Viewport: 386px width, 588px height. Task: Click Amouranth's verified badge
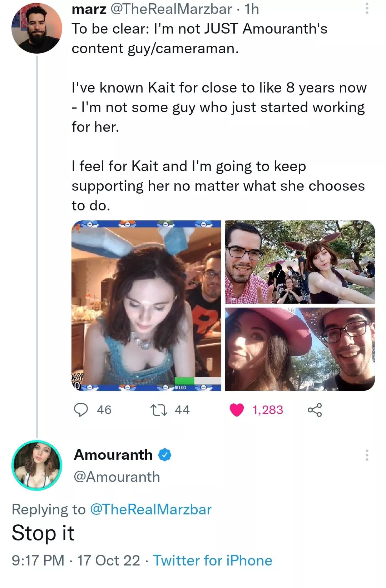(165, 455)
